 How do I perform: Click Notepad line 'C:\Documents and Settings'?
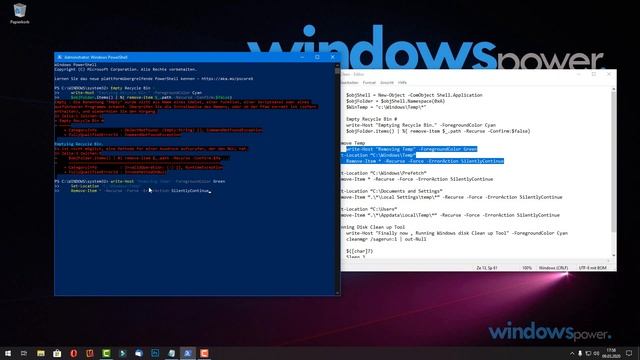392,191
